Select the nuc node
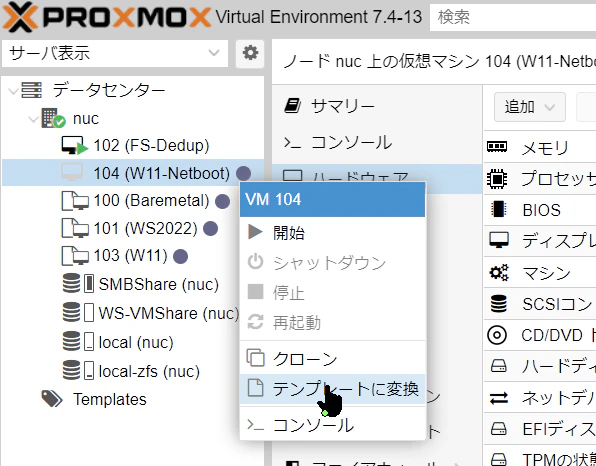 [86, 119]
